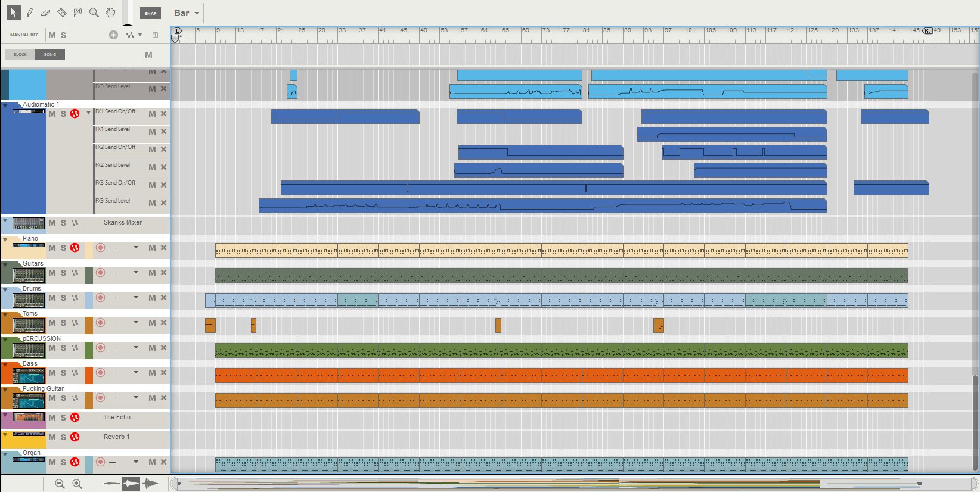Collapse the Audiomatic 1 track
The height and width of the screenshot is (492, 980).
(5, 106)
